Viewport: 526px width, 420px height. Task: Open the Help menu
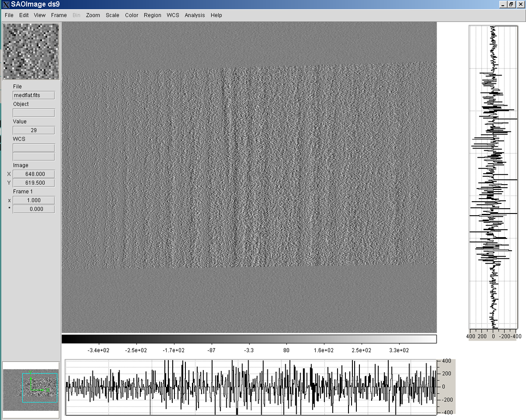(216, 15)
